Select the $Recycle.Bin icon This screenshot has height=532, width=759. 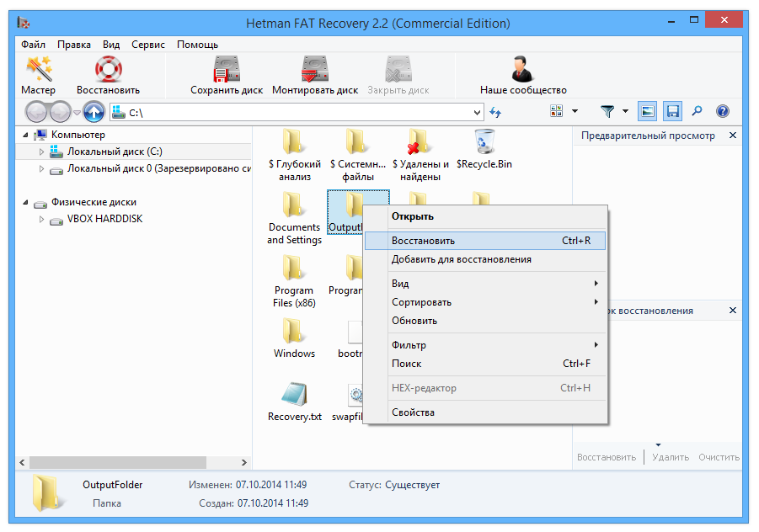click(x=484, y=150)
